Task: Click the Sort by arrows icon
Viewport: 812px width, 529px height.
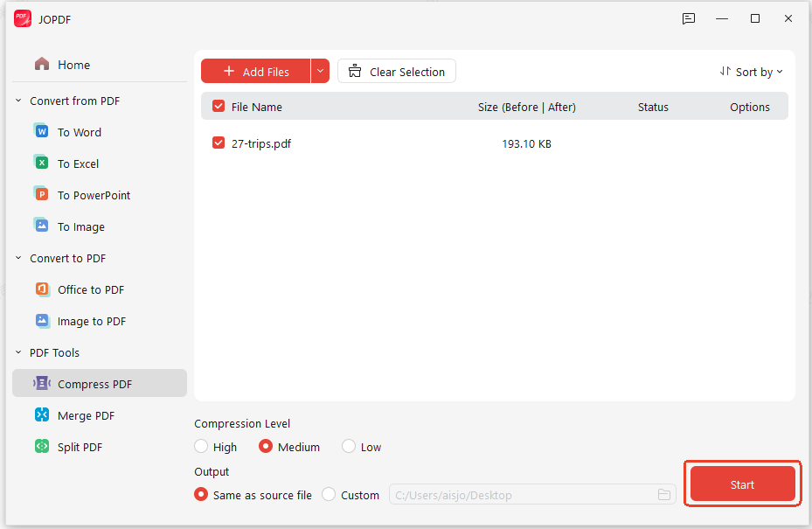Action: pyautogui.click(x=725, y=71)
